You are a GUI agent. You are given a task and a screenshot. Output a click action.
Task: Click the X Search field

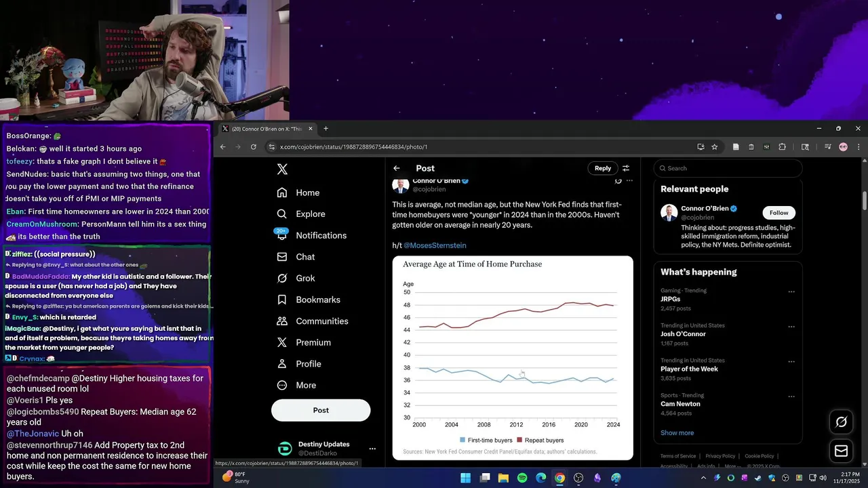pos(728,168)
